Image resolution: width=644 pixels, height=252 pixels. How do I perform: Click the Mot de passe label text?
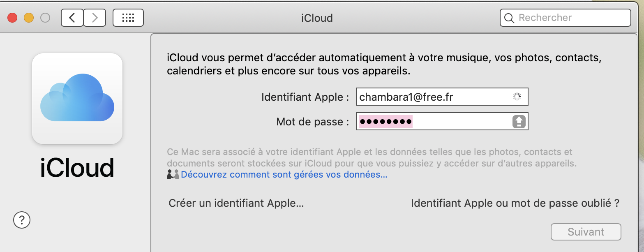[313, 122]
